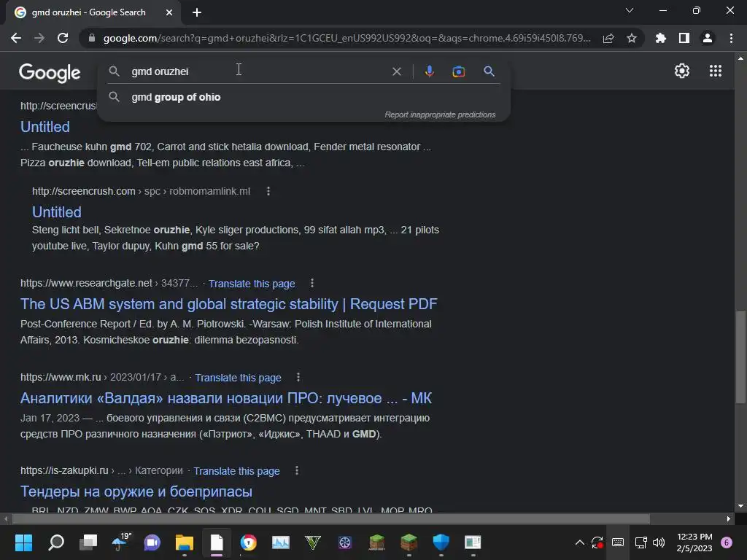Open volume control in system tray
This screenshot has width=747, height=560.
(x=659, y=542)
